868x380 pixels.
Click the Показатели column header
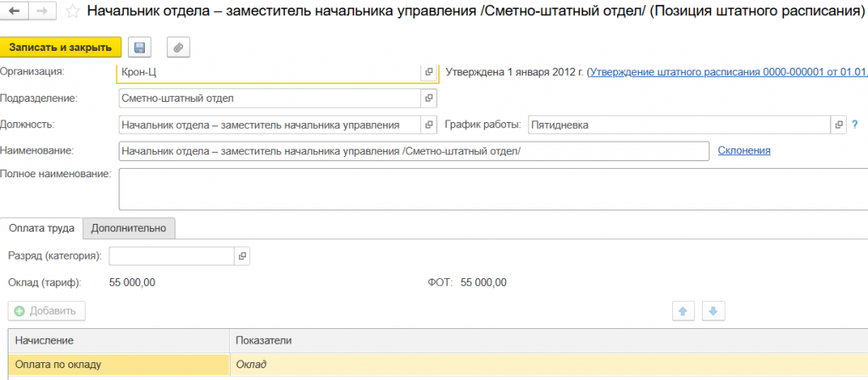[x=548, y=341]
